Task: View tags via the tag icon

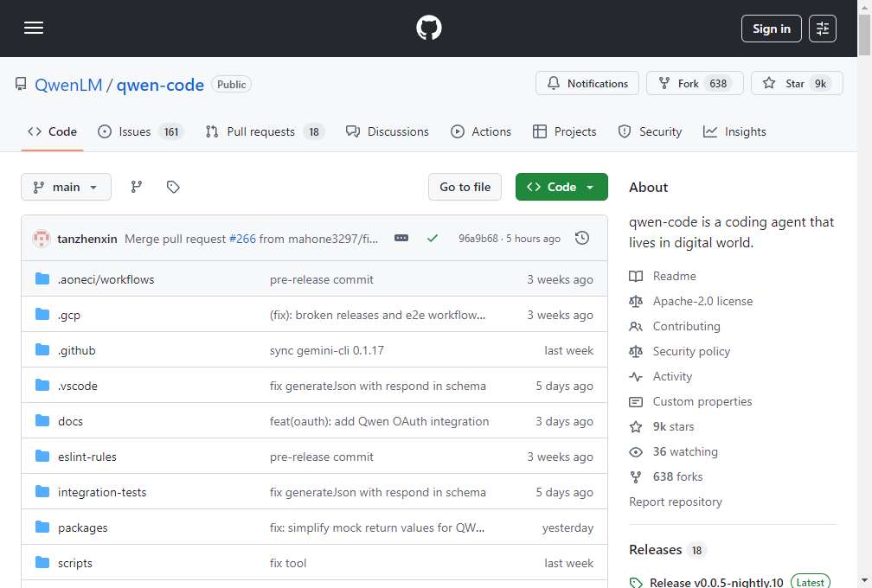Action: (173, 187)
